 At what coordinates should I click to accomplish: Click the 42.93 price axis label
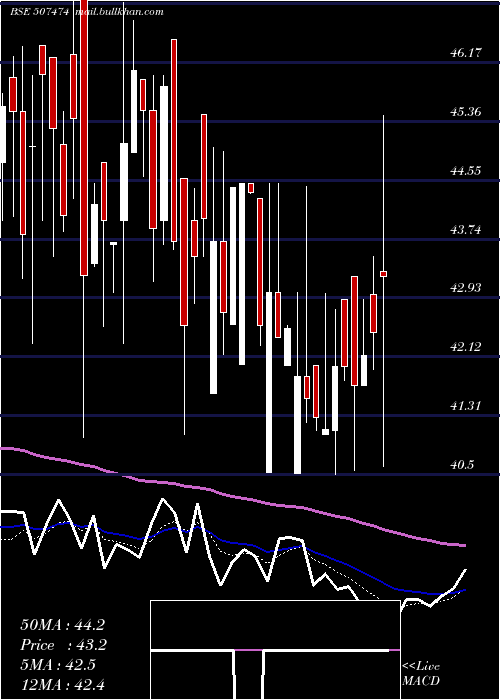tap(466, 288)
